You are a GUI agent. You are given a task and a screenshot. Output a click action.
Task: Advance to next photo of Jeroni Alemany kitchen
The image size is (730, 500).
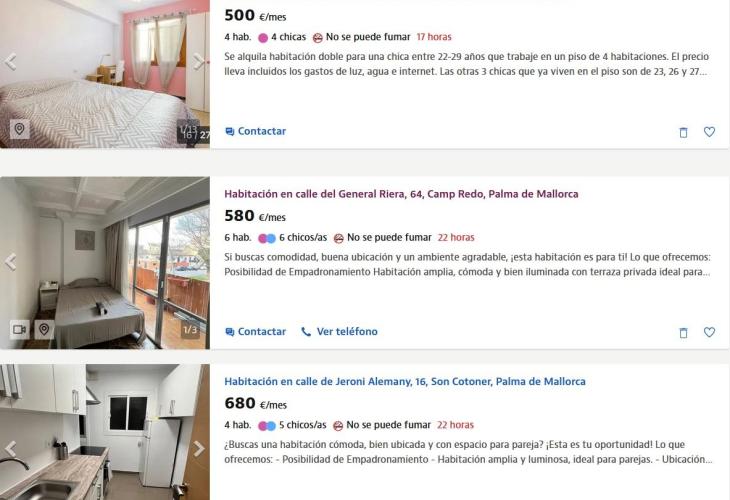[x=198, y=448]
